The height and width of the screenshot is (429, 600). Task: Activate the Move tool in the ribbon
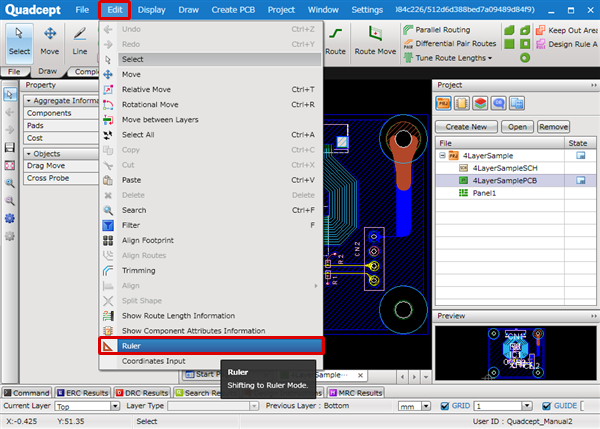tap(50, 43)
